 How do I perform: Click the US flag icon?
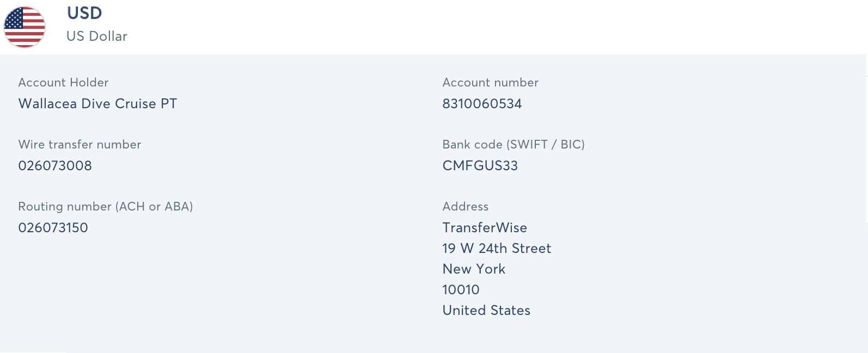click(x=25, y=27)
